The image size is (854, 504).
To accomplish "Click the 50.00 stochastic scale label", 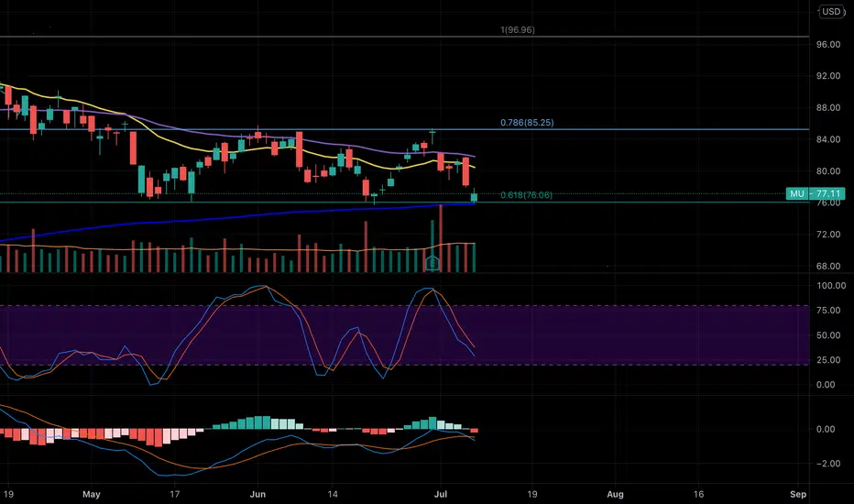I will click(828, 335).
